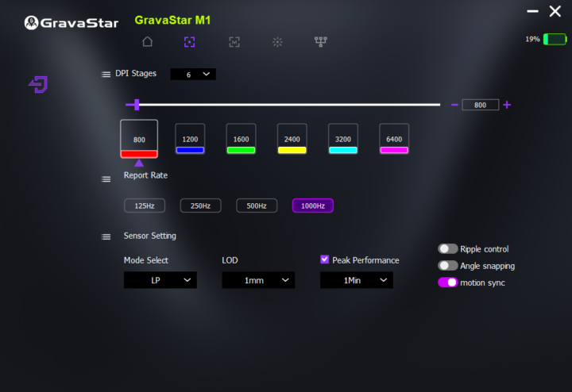Select the DPI/sensor settings tab icon

click(x=189, y=42)
